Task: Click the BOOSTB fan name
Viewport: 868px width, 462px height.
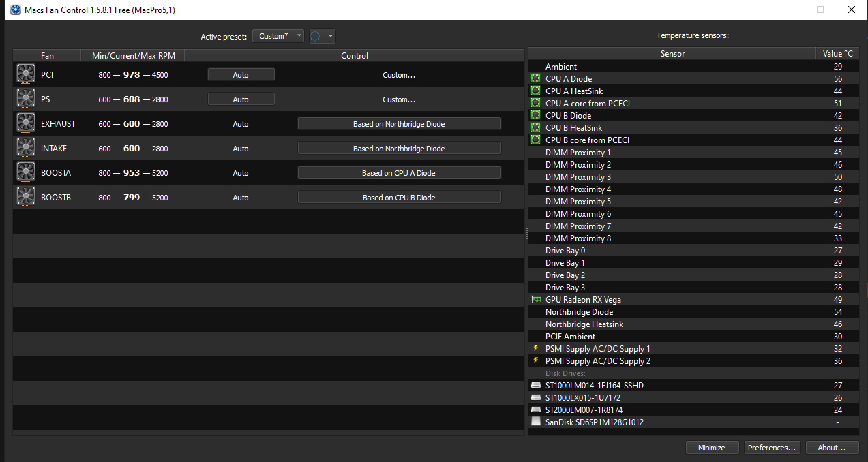Action: (x=57, y=198)
